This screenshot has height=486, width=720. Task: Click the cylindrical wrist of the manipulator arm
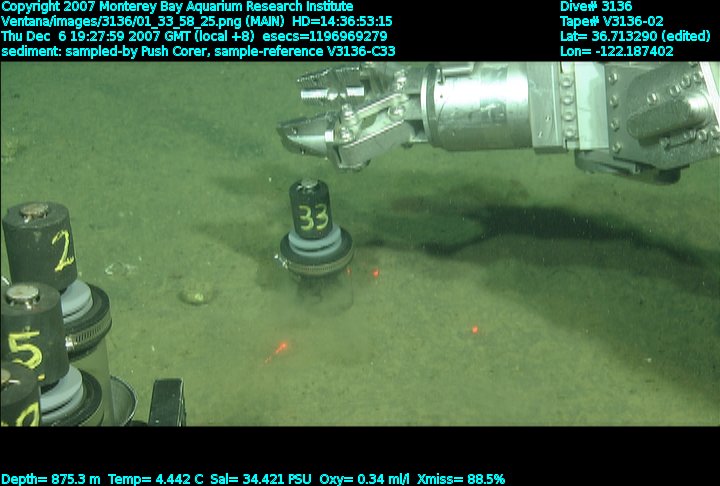(x=478, y=107)
